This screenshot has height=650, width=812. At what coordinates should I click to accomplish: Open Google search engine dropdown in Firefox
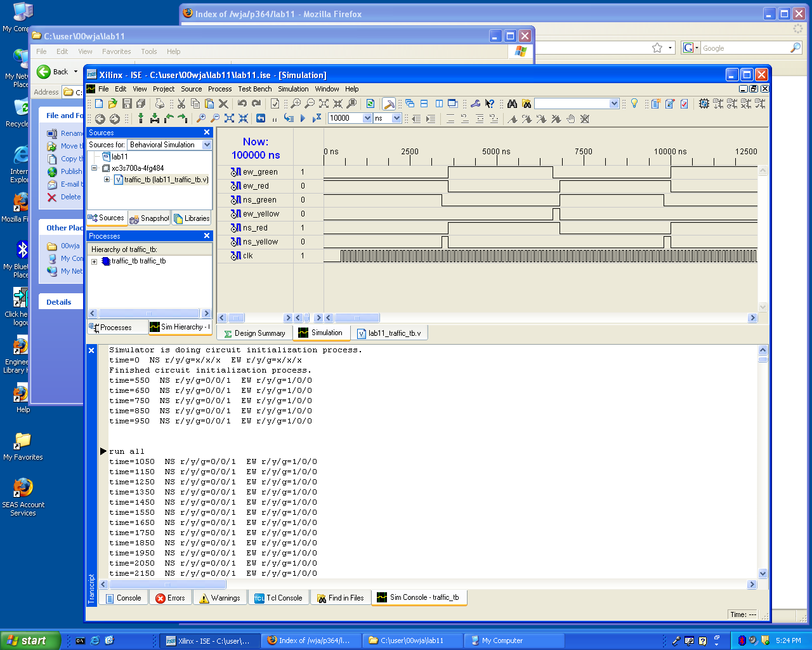[697, 48]
